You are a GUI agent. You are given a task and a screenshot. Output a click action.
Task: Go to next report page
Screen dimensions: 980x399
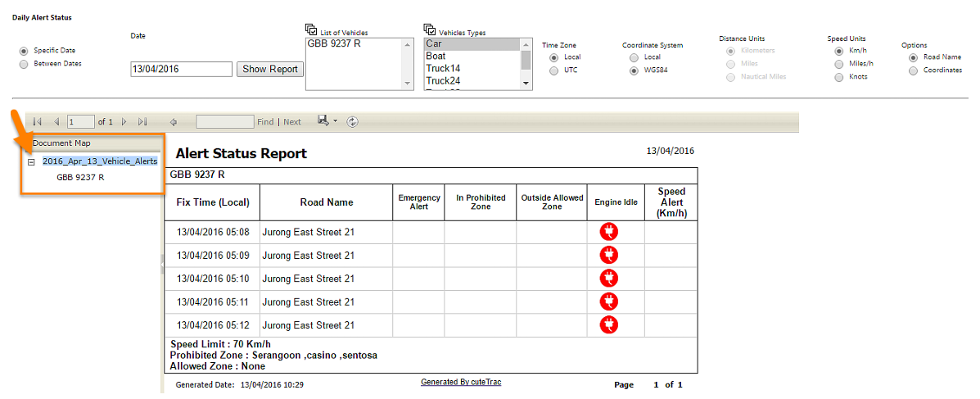(x=124, y=122)
